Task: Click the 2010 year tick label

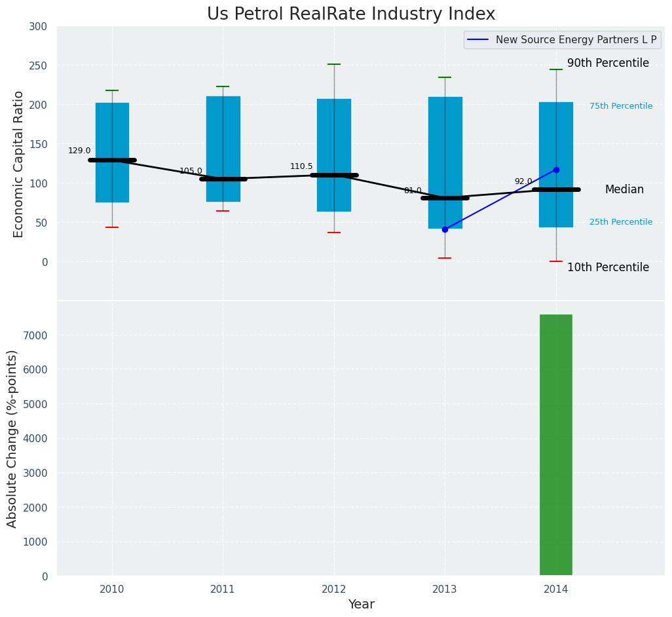Action: click(111, 589)
